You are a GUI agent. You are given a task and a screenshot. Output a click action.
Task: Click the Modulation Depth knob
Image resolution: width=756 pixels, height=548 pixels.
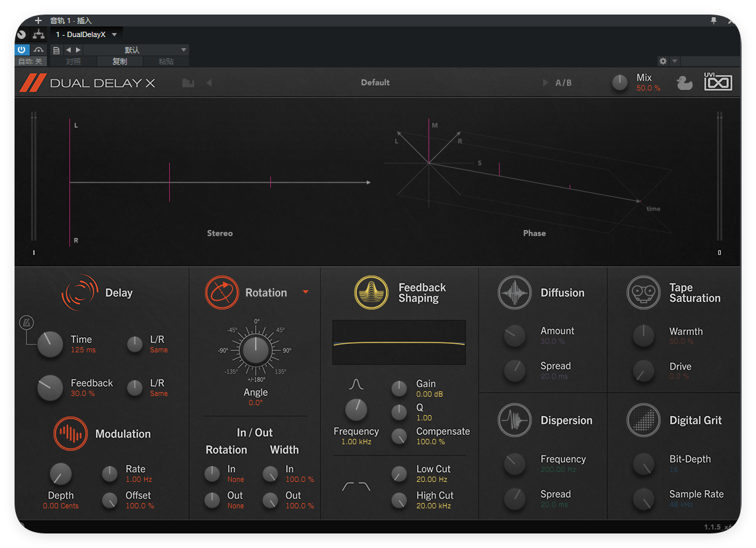pyautogui.click(x=61, y=474)
